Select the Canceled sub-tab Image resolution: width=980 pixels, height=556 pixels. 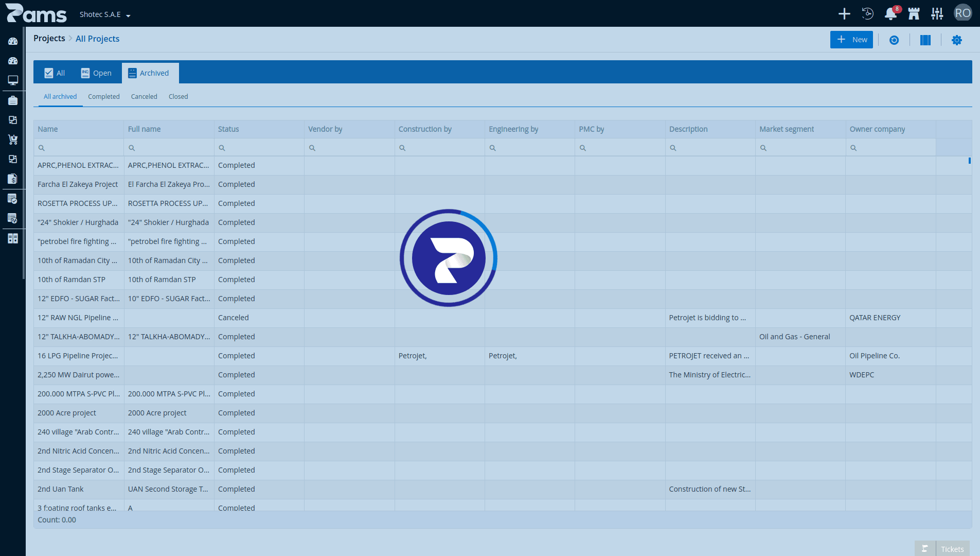[144, 96]
